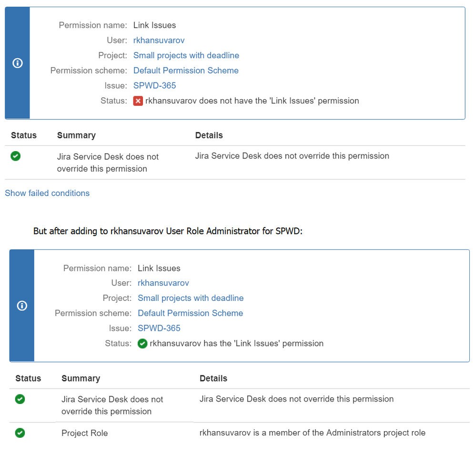
Task: Click the info icon in the first permission panel
Action: tap(18, 63)
